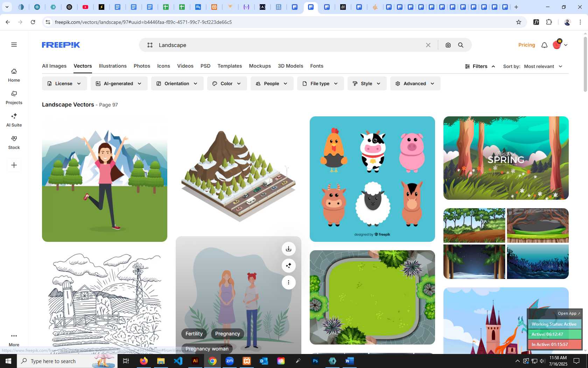Expand AI-generated filter dropdown

(x=119, y=83)
